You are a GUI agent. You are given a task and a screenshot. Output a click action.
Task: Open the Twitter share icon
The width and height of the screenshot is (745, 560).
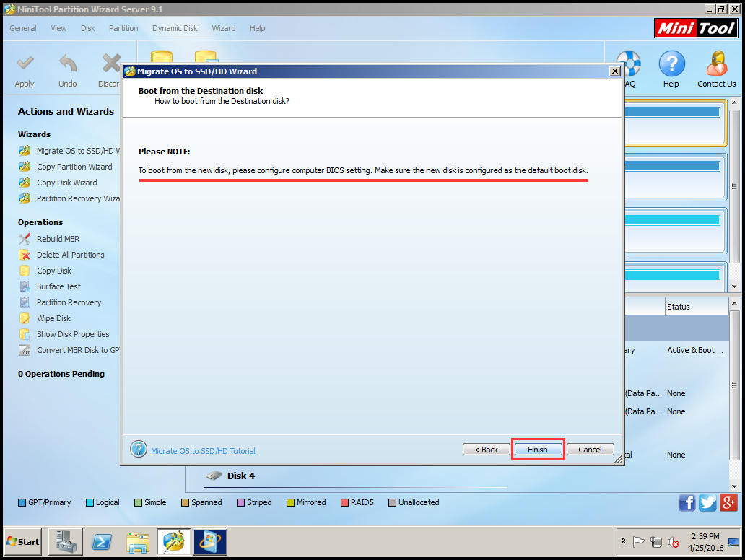coord(707,502)
